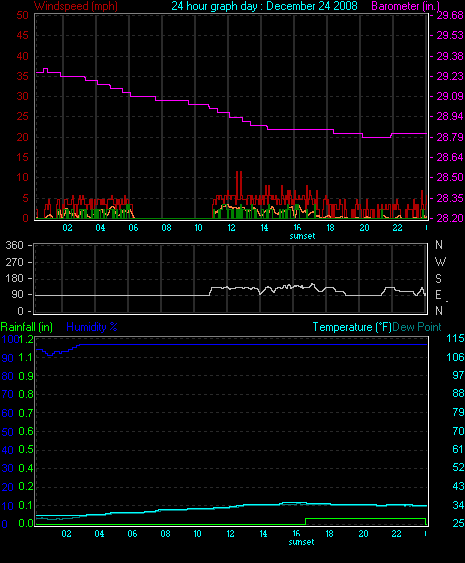The width and height of the screenshot is (465, 563).
Task: Click blue humidity axis value 60
Action: click(x=8, y=413)
